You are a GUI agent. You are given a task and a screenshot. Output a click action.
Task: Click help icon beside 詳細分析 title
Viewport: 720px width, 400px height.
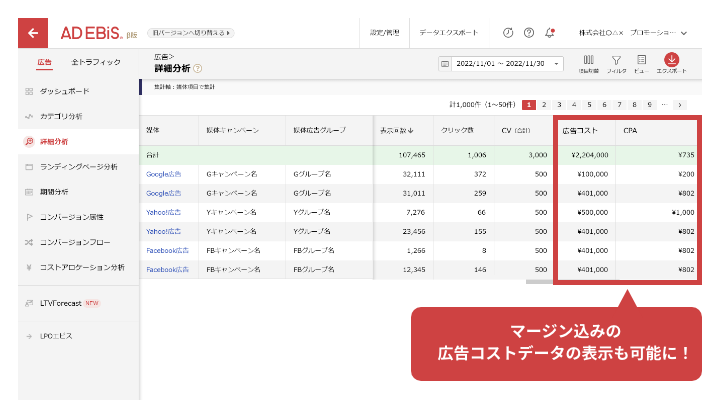coord(198,69)
